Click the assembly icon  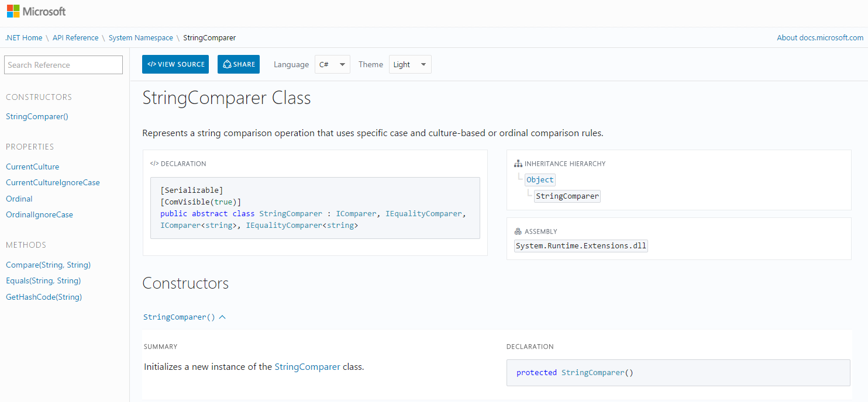point(518,231)
